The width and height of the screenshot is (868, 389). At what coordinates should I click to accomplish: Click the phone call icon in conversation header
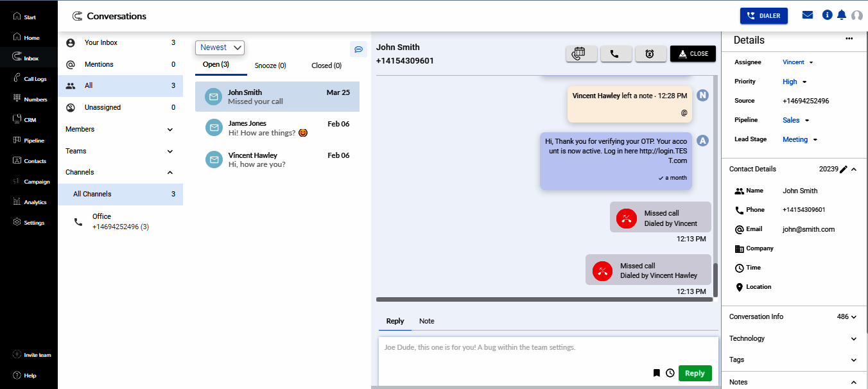(x=616, y=54)
